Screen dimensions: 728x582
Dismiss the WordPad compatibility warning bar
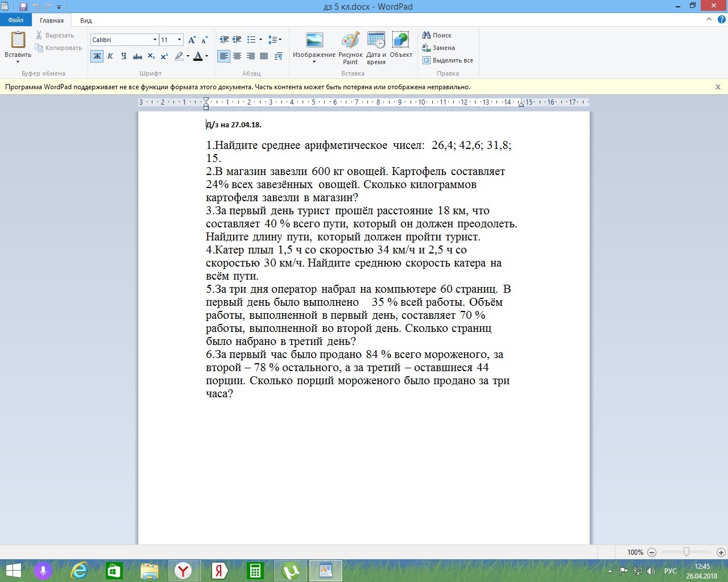(x=718, y=87)
